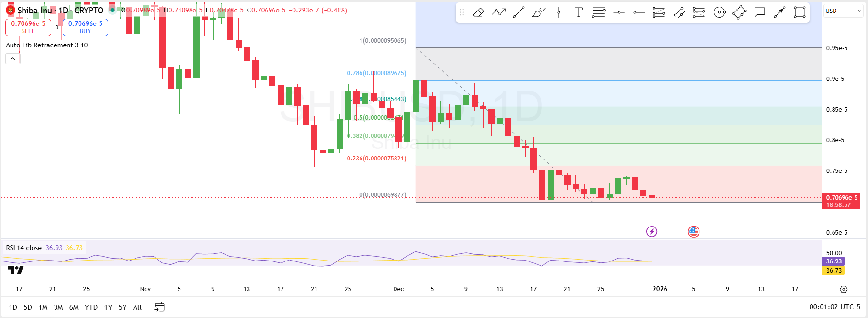The width and height of the screenshot is (868, 318).
Task: Select the Circle drawing tool
Action: [x=720, y=12]
